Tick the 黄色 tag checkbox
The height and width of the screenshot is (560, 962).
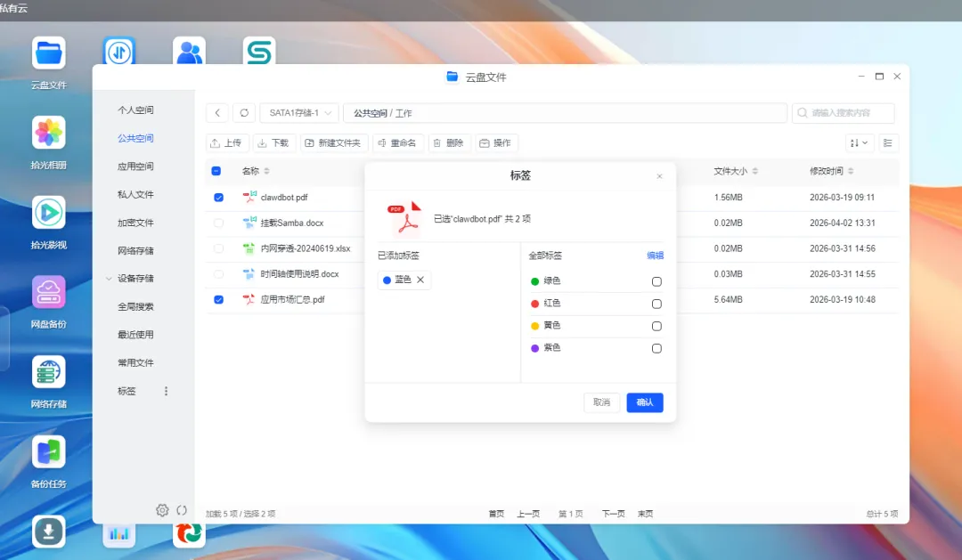coord(656,326)
